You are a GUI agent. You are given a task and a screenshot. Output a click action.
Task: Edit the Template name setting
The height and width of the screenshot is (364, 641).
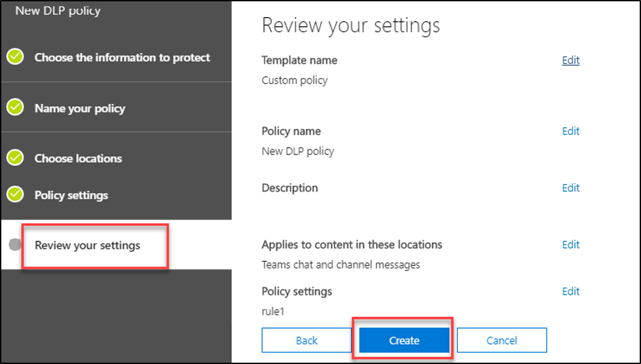tap(570, 60)
